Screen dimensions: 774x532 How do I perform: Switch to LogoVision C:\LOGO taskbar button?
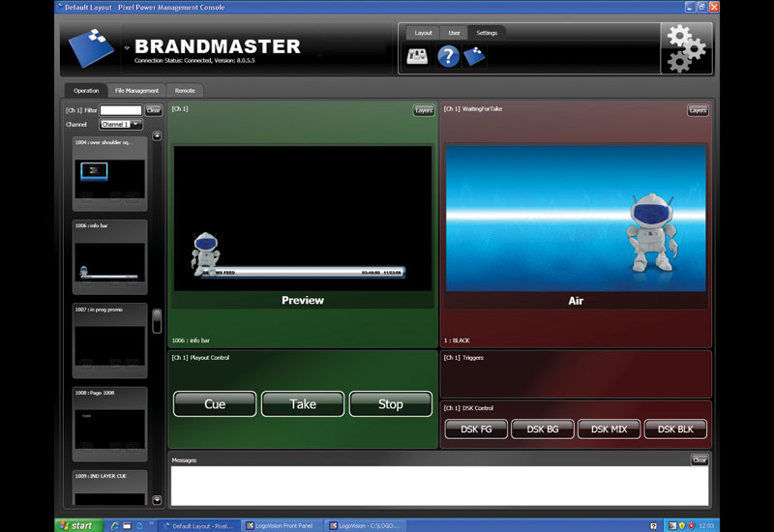click(366, 525)
